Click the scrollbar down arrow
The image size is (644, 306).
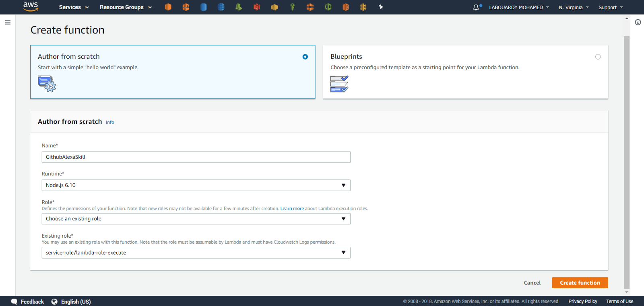click(x=627, y=292)
